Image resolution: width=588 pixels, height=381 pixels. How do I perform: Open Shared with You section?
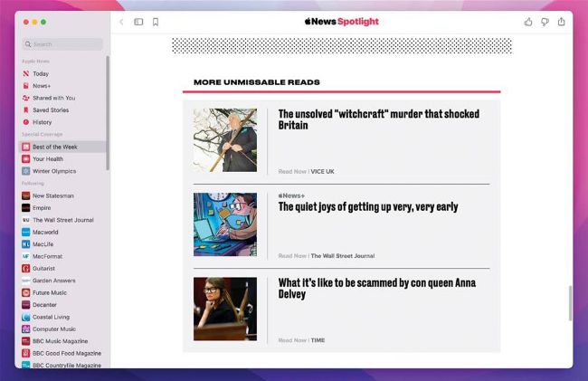tap(53, 98)
